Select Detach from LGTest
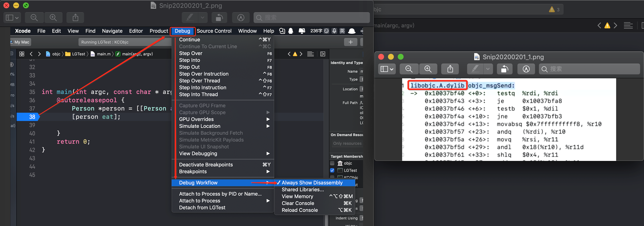Viewport: 644px width, 226px height. (x=223, y=208)
